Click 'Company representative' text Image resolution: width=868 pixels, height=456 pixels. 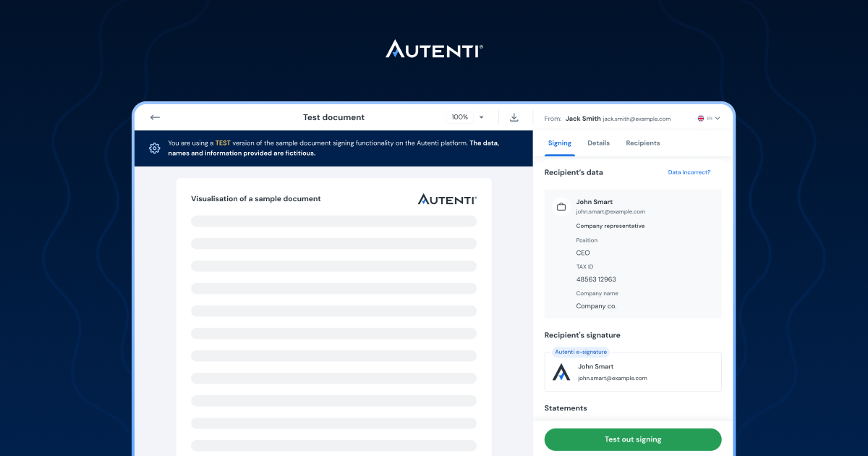(610, 226)
